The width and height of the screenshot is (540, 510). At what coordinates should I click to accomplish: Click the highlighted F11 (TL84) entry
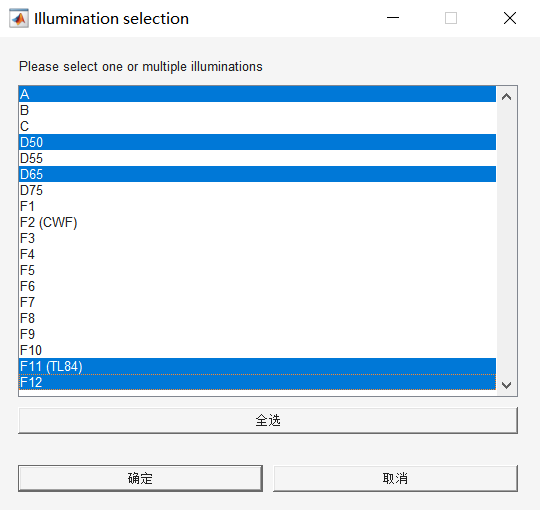tap(257, 366)
